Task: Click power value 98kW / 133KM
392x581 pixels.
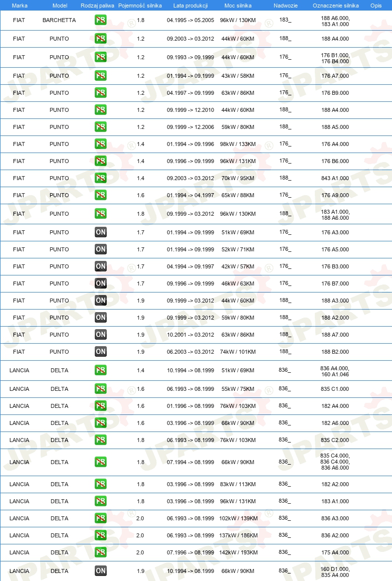Action: 238,144
